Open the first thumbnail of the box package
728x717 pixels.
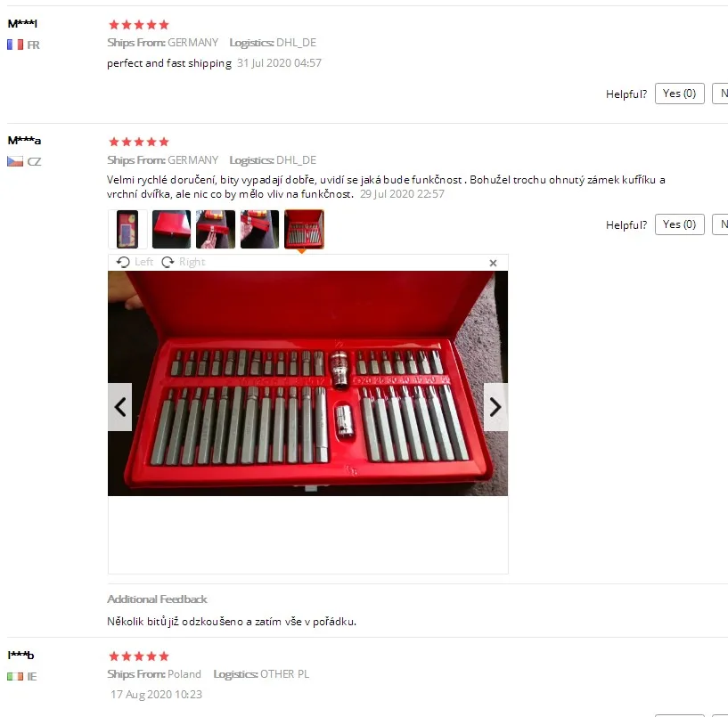pyautogui.click(x=127, y=229)
